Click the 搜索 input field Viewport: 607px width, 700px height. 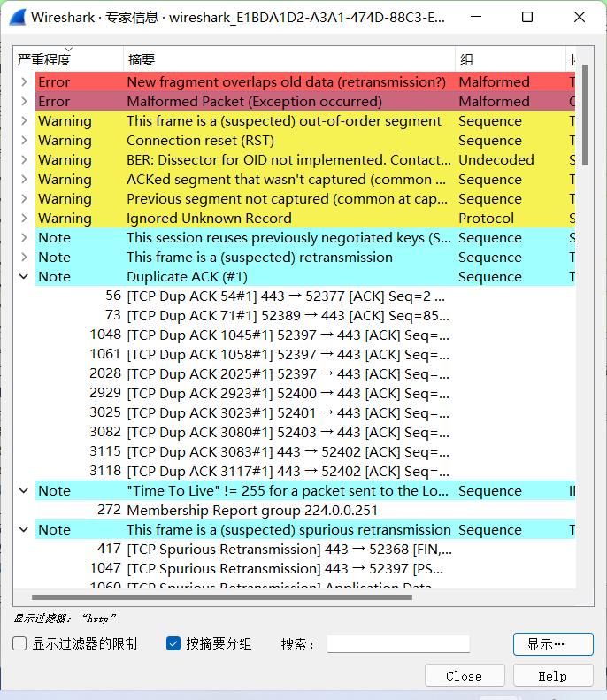click(x=398, y=643)
